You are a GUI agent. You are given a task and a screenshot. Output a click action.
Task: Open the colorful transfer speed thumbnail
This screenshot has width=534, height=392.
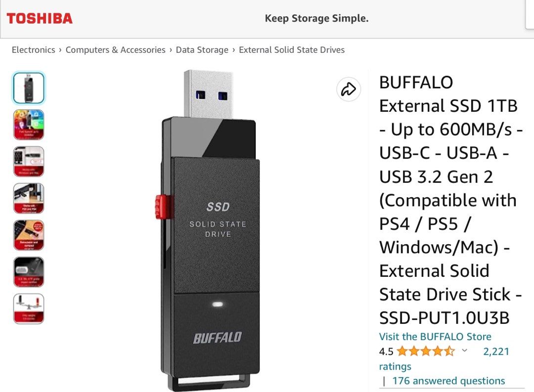(x=28, y=125)
